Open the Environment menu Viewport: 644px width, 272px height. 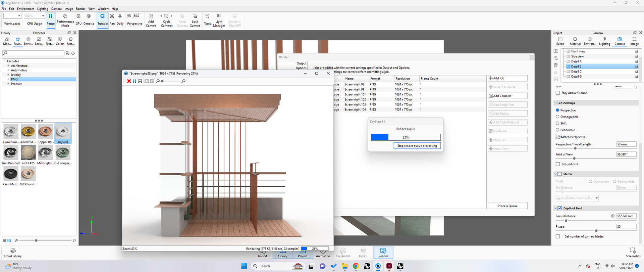(25, 9)
